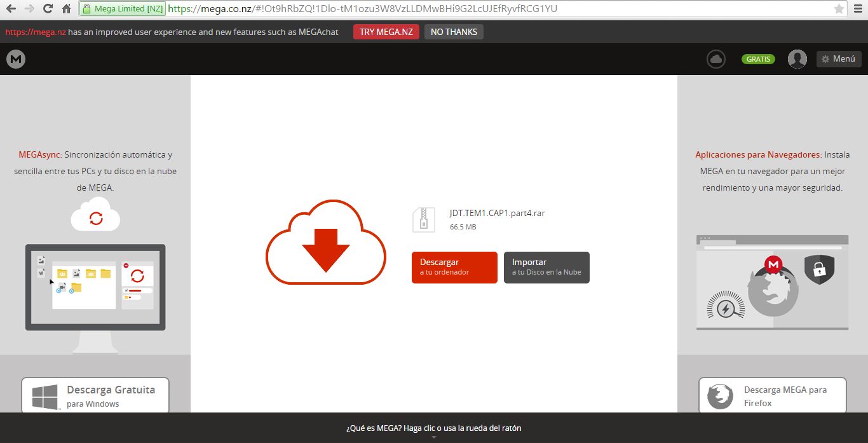Screen dimensions: 868x443
Task: Click the Windows logo in the Descarga Gratuita button
Action: 46,397
